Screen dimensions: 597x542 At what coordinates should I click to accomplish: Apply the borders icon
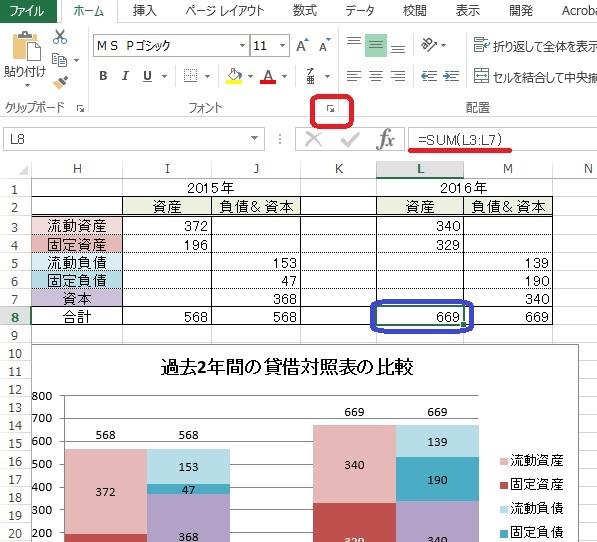coord(190,76)
